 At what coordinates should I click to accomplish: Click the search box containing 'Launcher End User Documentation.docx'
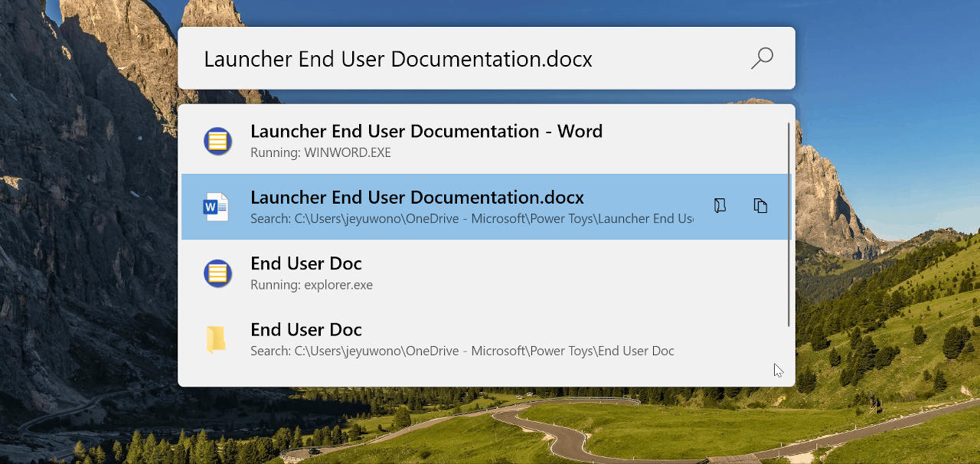[486, 58]
